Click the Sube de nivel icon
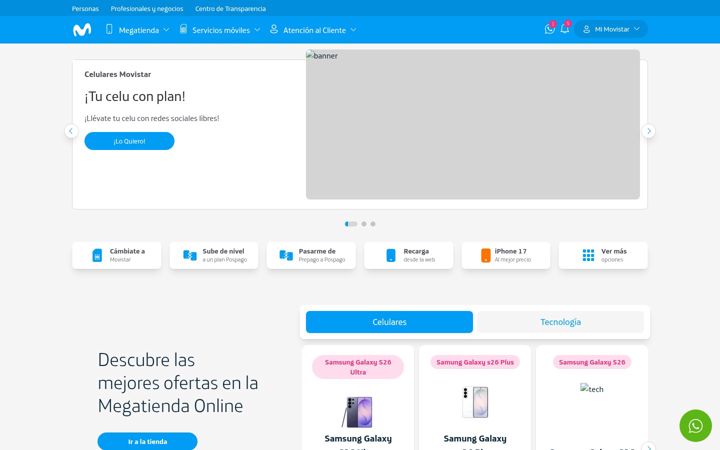Image resolution: width=720 pixels, height=450 pixels. click(190, 255)
